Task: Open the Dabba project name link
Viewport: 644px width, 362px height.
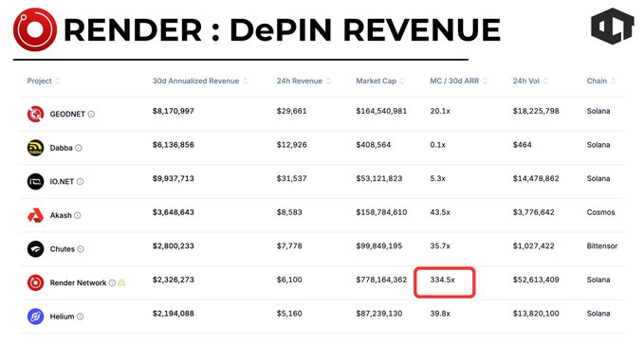Action: 62,148
